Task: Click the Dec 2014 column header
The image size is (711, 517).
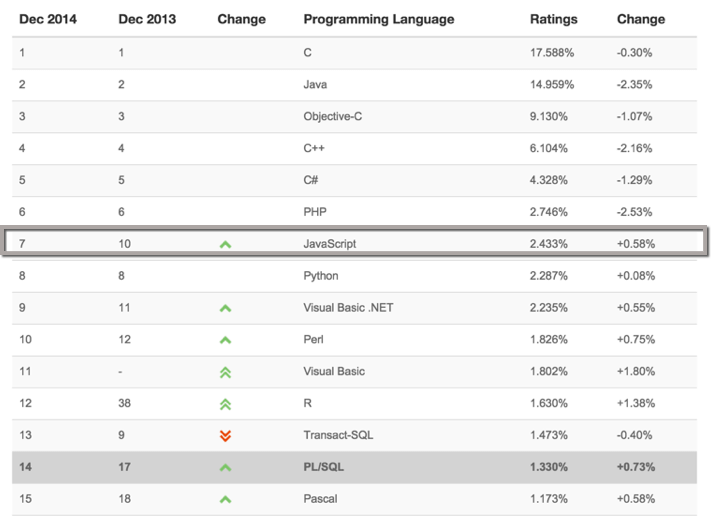Action: point(47,19)
